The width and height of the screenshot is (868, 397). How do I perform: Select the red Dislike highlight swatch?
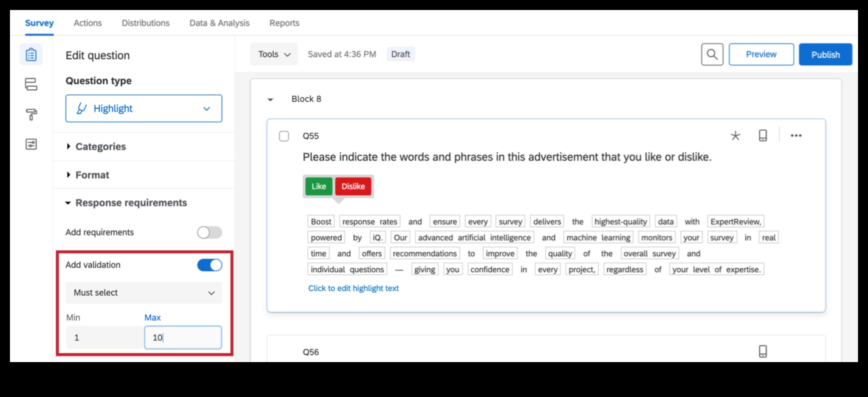(x=353, y=187)
